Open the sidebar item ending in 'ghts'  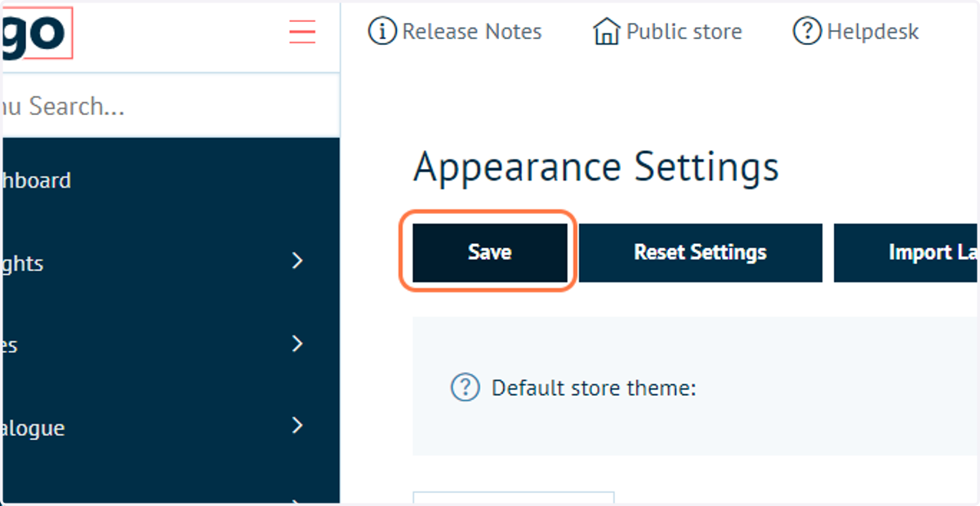click(x=170, y=263)
